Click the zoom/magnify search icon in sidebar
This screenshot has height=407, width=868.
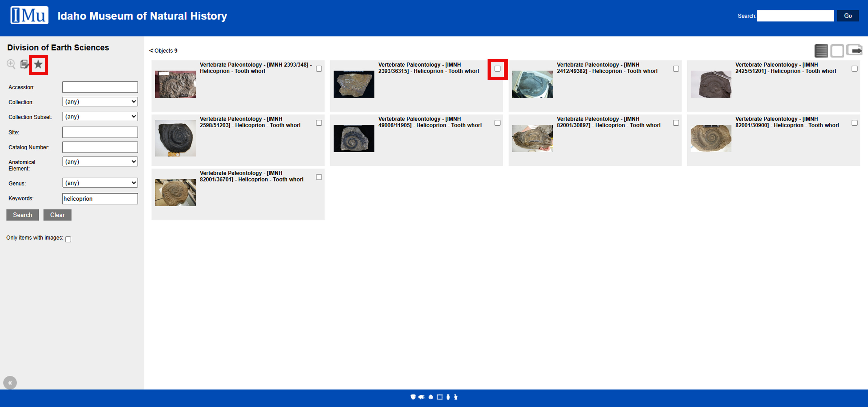click(x=11, y=64)
